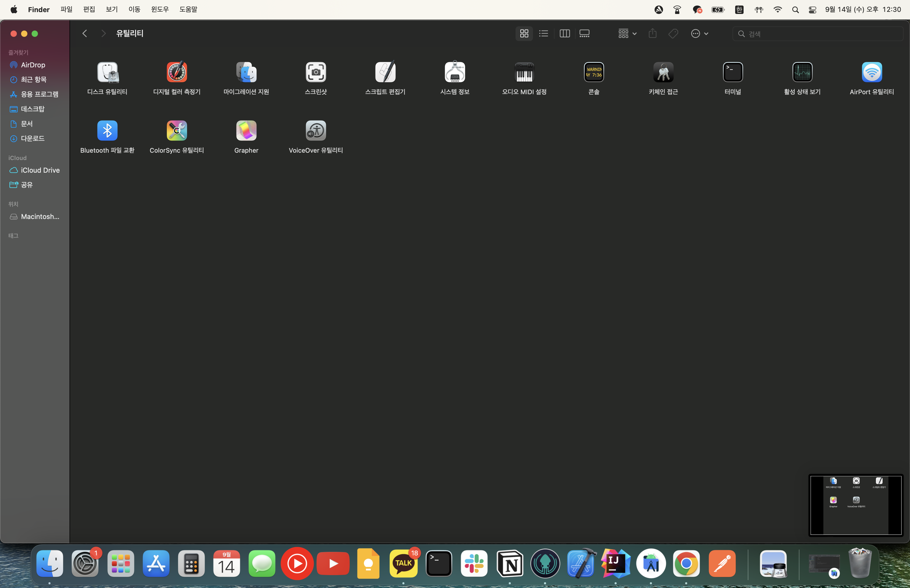
Task: Click the 키체인 접근 app icon
Action: click(663, 72)
